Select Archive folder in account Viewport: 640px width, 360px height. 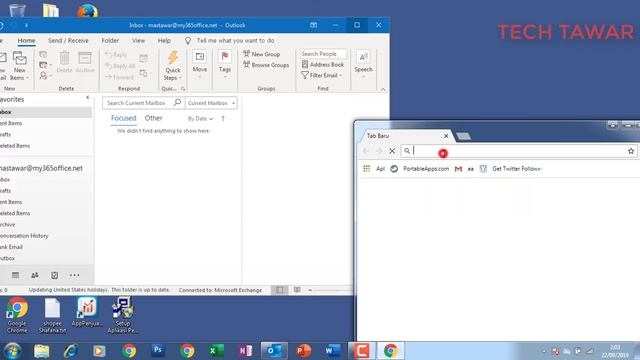(8, 224)
